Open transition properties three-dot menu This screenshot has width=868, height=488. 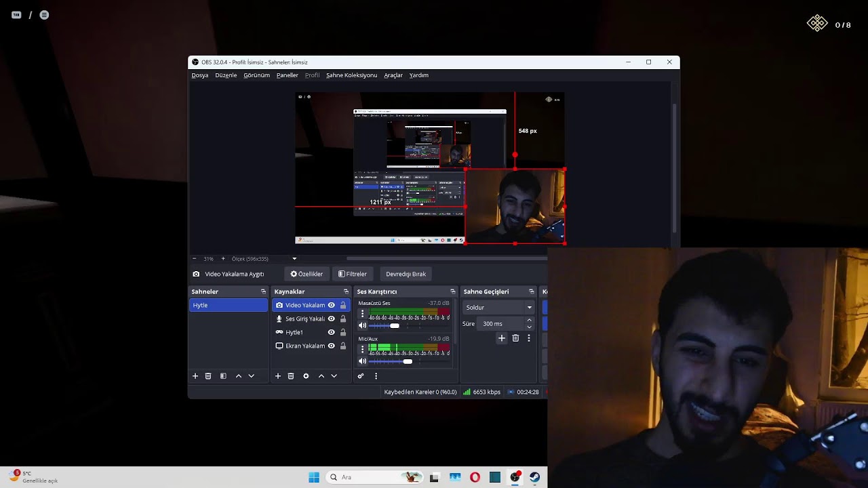pyautogui.click(x=528, y=338)
